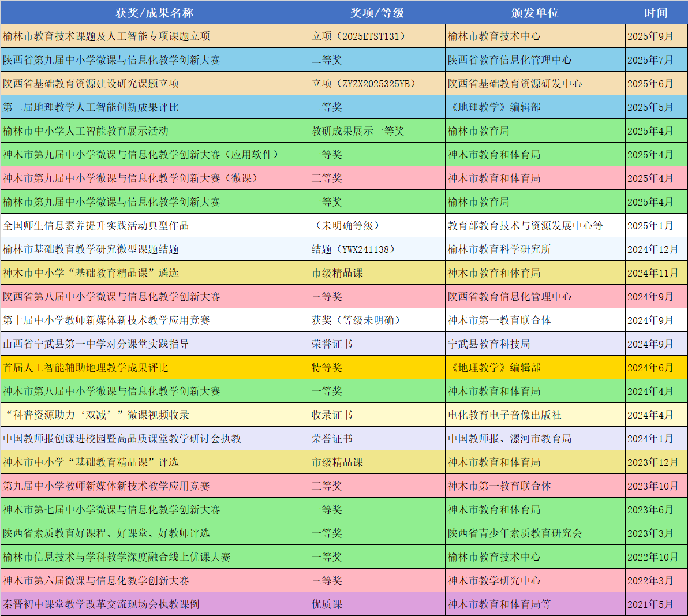Click the 优质课 cell
This screenshot has width=688, height=616.
point(377,604)
